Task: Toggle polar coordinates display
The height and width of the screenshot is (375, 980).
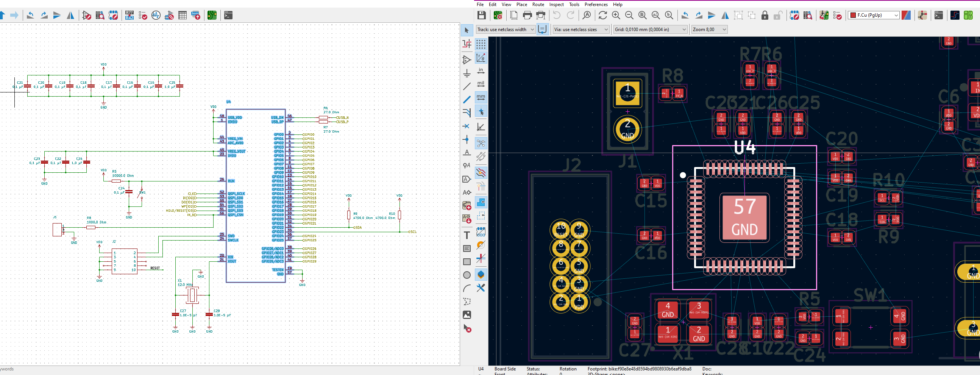Action: (x=481, y=58)
